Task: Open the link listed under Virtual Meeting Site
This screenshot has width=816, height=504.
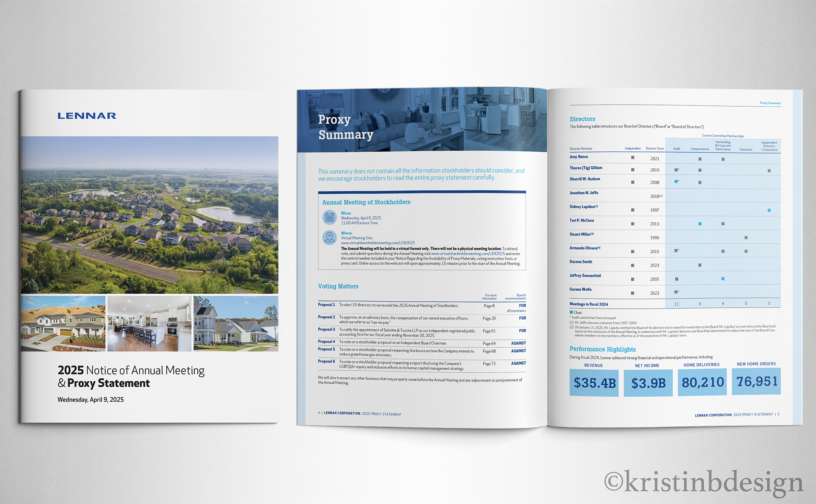Action: (x=378, y=243)
